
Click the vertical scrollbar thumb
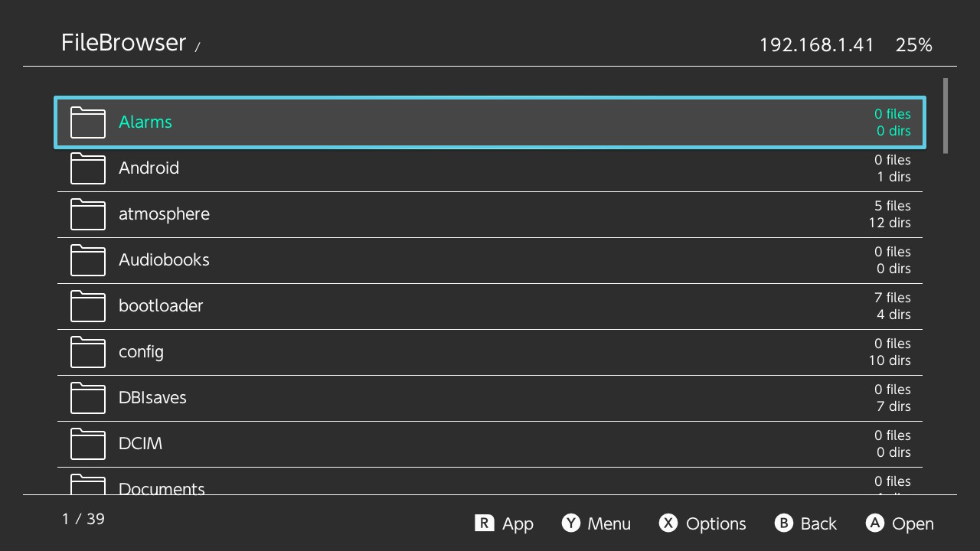coord(946,115)
